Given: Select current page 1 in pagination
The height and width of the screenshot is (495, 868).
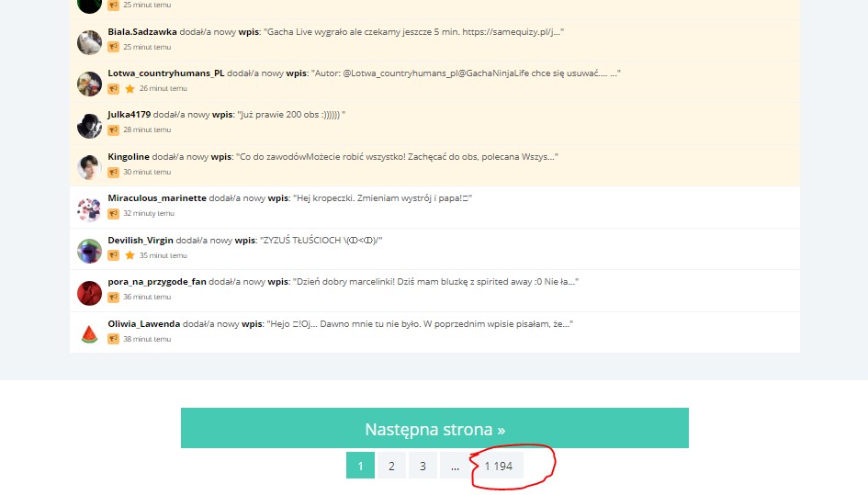Looking at the screenshot, I should (360, 466).
